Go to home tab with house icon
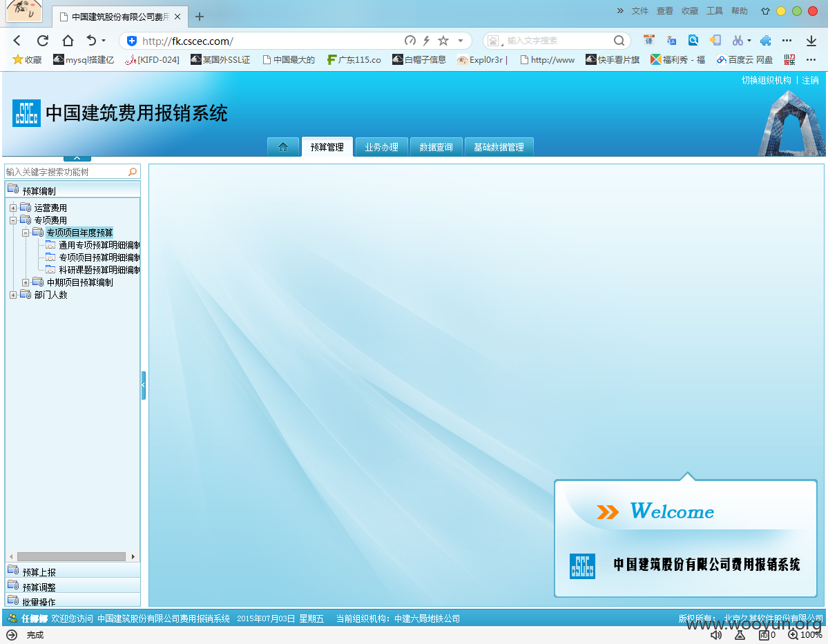Screen dimensions: 828x644 tap(283, 147)
